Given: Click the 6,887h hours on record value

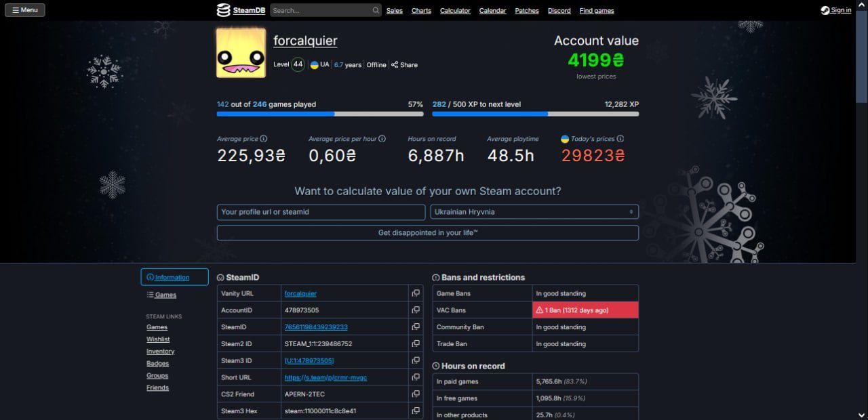Looking at the screenshot, I should pyautogui.click(x=436, y=156).
